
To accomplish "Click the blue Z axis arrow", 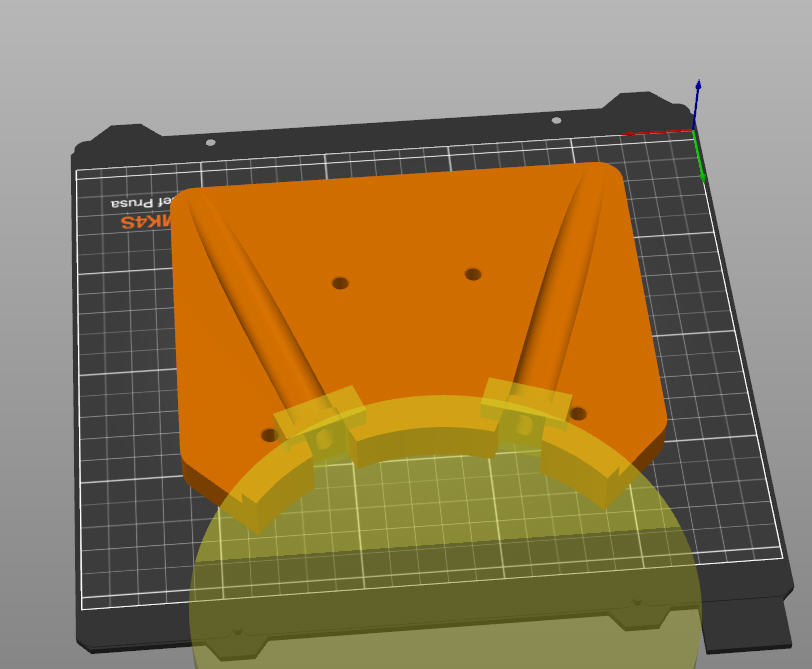I will point(697,104).
